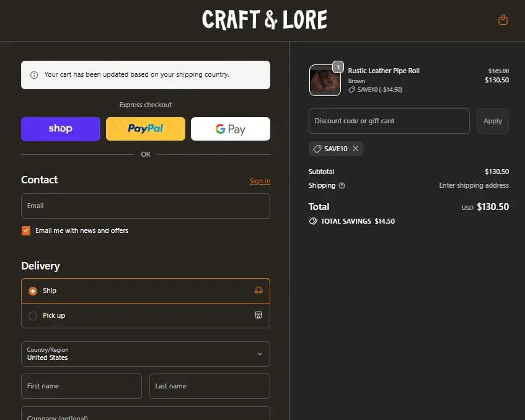Click the Total amount $130.50 with USD

click(x=485, y=207)
